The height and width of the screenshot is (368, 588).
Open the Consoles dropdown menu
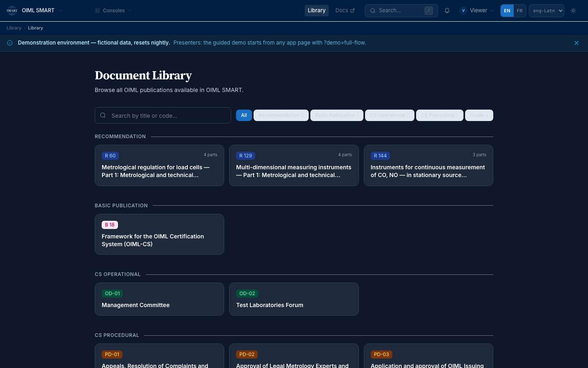coord(114,11)
